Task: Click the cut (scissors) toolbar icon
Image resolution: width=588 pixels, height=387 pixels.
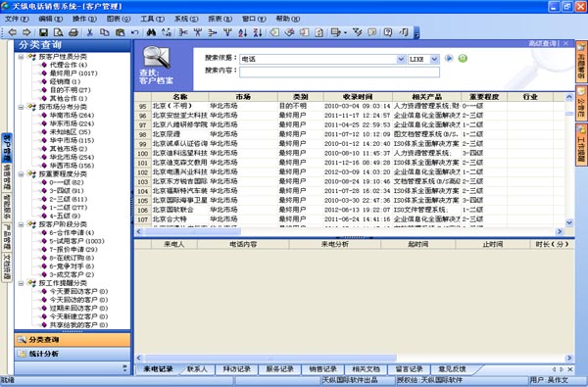Action: tap(89, 32)
